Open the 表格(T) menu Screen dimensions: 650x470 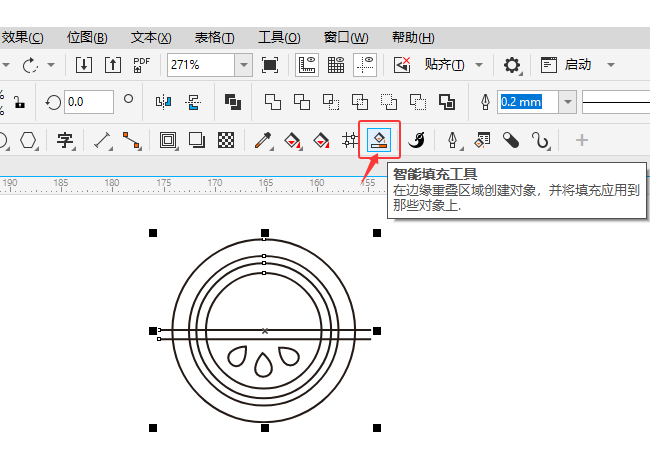[214, 38]
